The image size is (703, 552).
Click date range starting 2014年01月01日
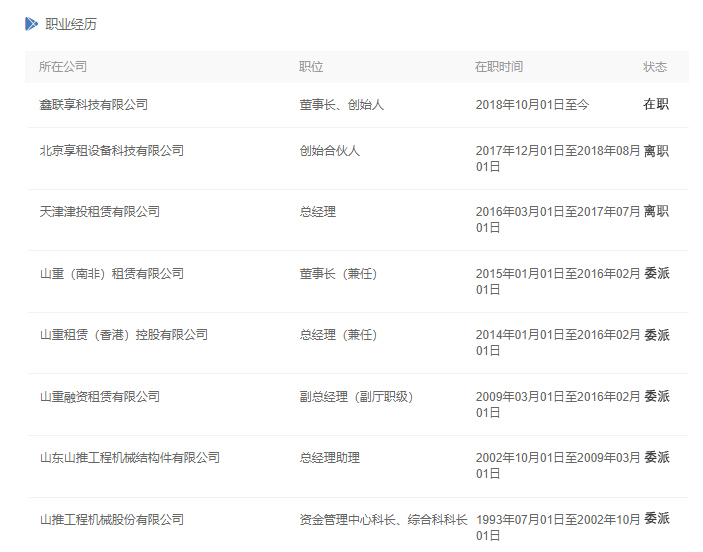(558, 343)
